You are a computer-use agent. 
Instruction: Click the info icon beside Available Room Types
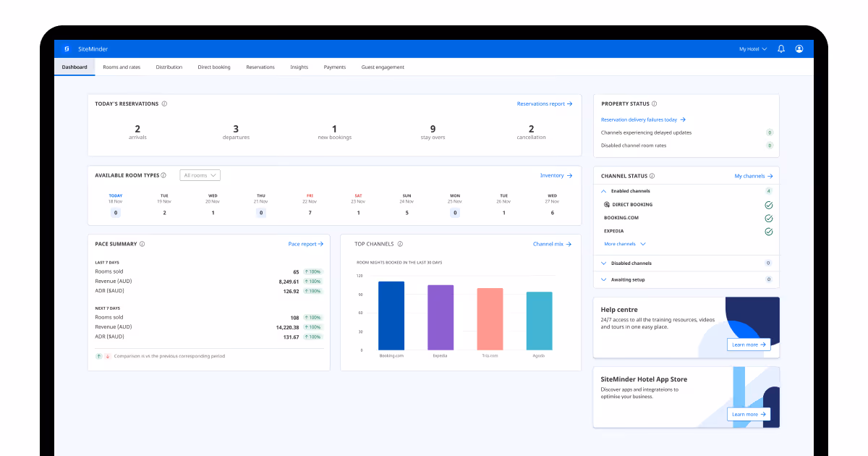(x=163, y=174)
